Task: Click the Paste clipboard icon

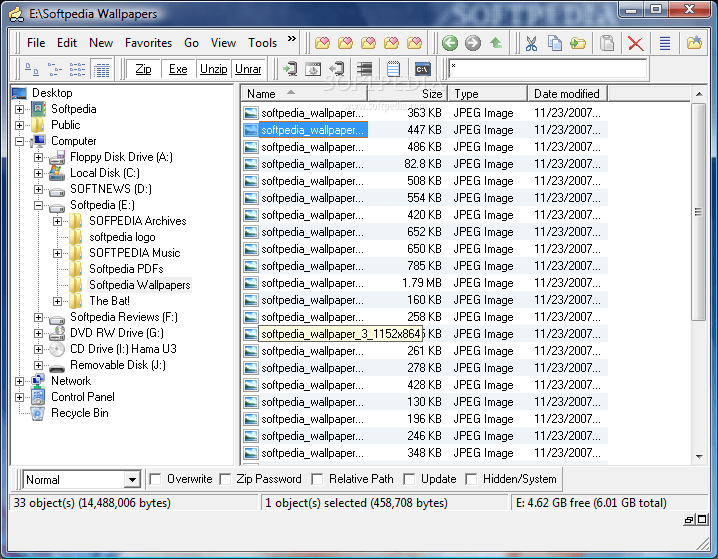Action: pos(607,43)
